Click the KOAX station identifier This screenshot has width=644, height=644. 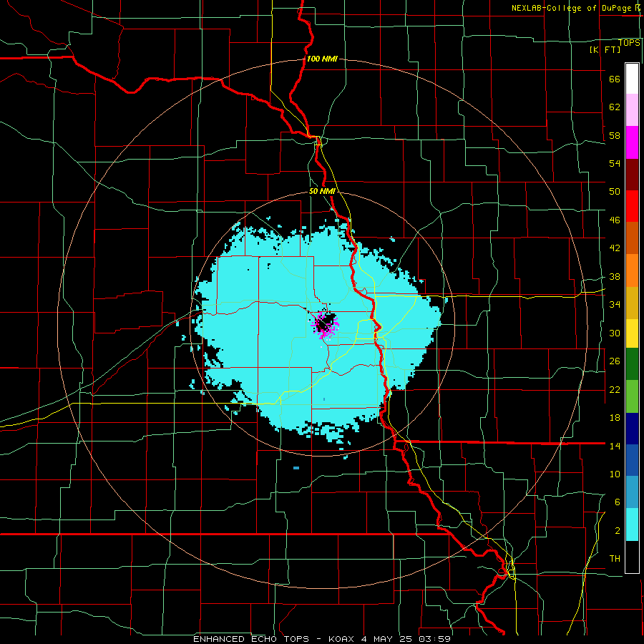[x=341, y=639]
